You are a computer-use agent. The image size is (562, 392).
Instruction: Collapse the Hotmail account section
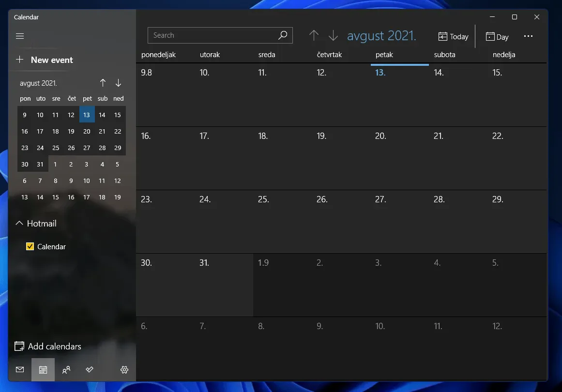(x=19, y=224)
